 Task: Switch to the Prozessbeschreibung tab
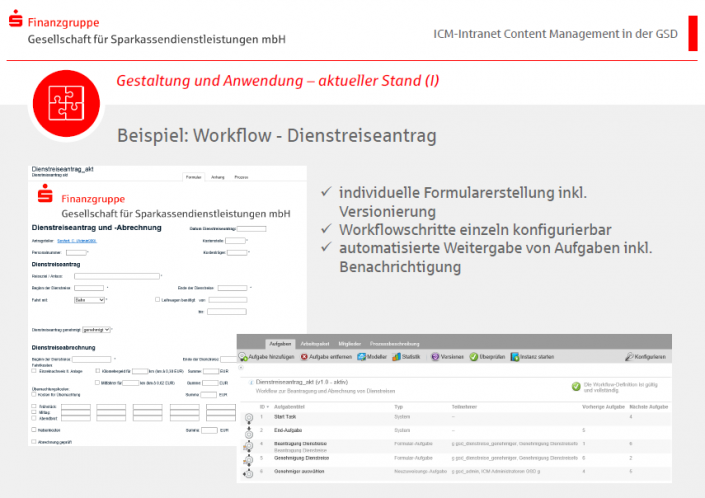coord(394,344)
